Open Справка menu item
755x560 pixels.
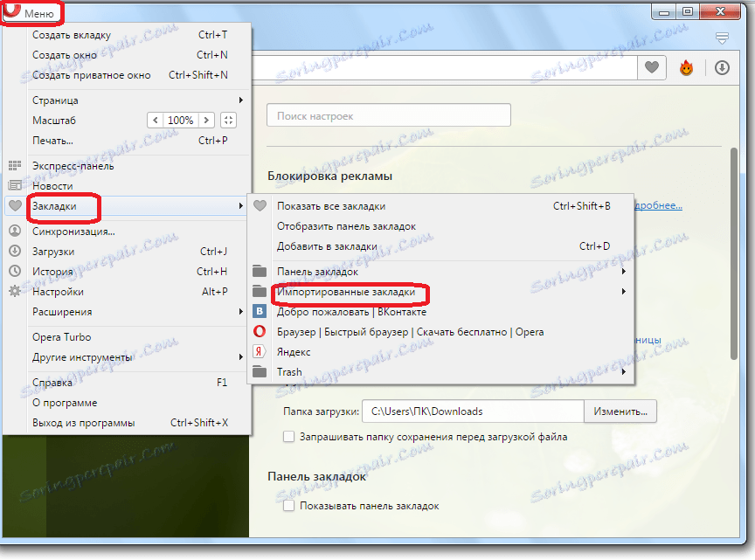127,383
